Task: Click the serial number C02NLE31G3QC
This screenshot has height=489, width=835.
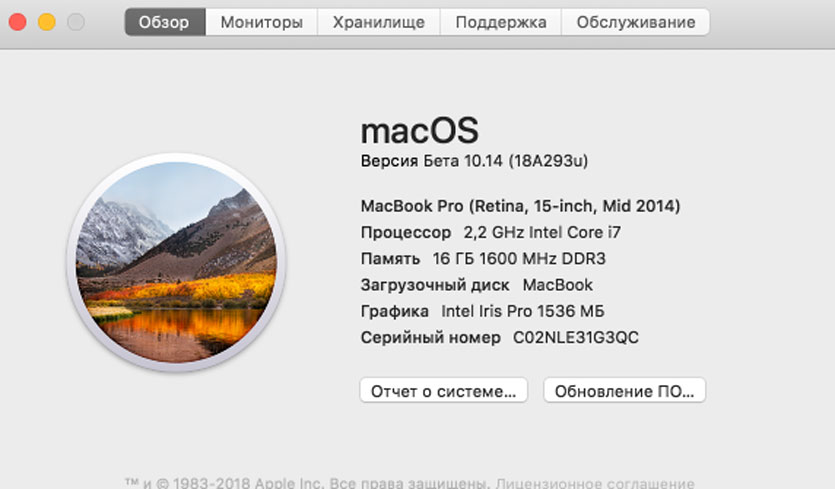Action: click(x=575, y=338)
